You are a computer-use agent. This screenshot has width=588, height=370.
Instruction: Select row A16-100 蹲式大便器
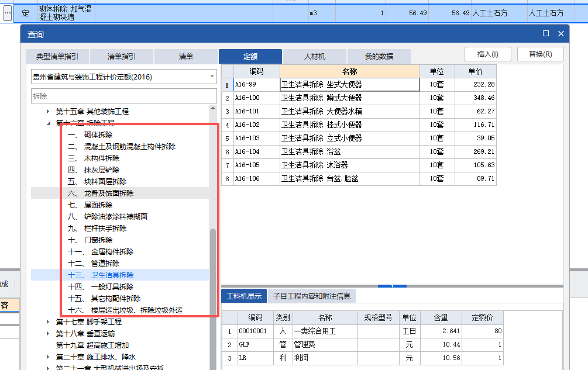(x=359, y=98)
